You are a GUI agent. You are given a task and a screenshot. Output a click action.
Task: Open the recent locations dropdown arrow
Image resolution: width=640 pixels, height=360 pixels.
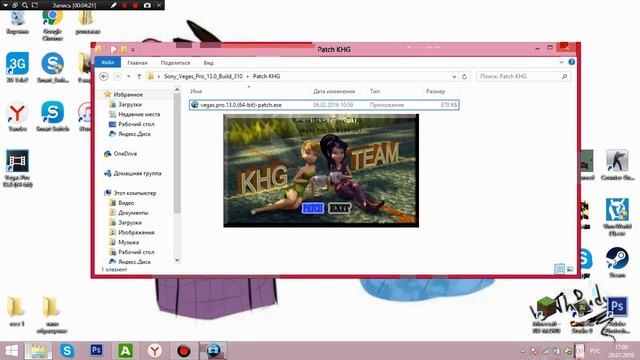click(x=129, y=76)
